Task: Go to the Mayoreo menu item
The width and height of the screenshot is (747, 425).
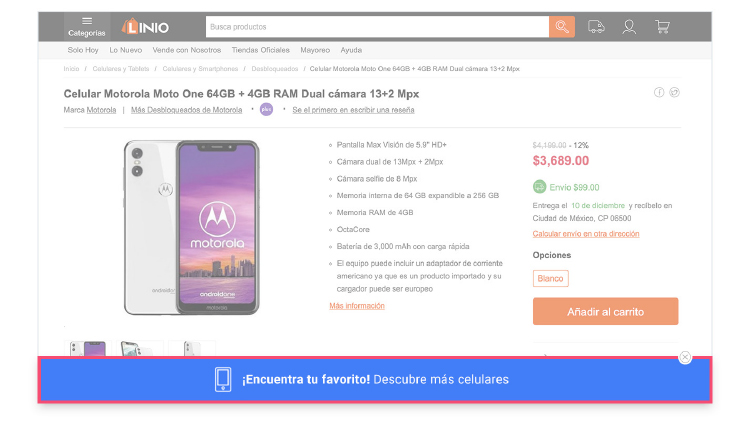Action: click(315, 50)
